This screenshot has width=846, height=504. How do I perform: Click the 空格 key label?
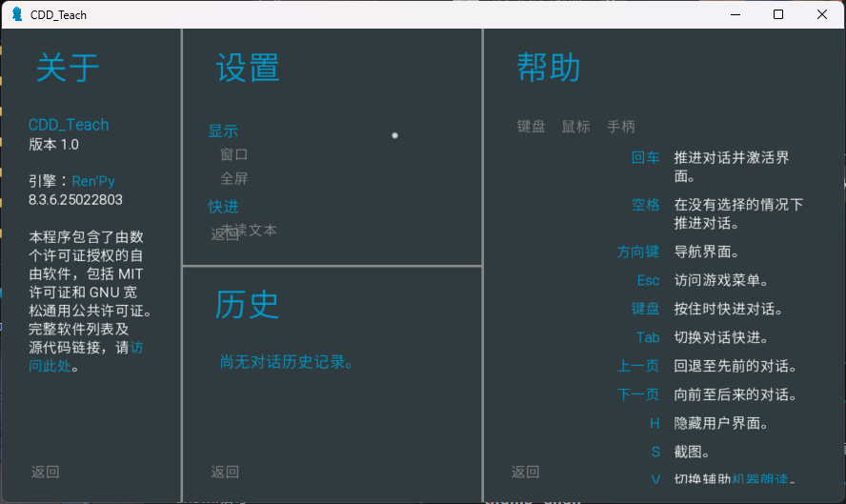646,205
